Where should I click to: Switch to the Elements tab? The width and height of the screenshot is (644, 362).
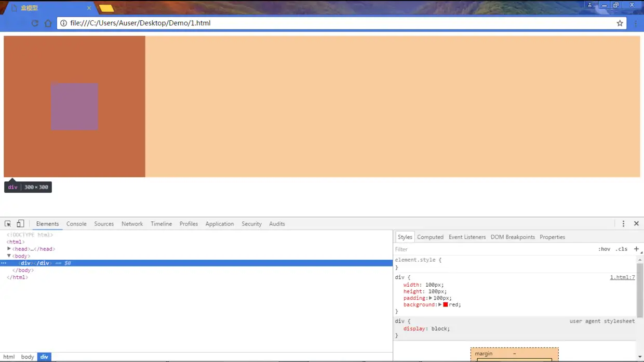tap(47, 224)
